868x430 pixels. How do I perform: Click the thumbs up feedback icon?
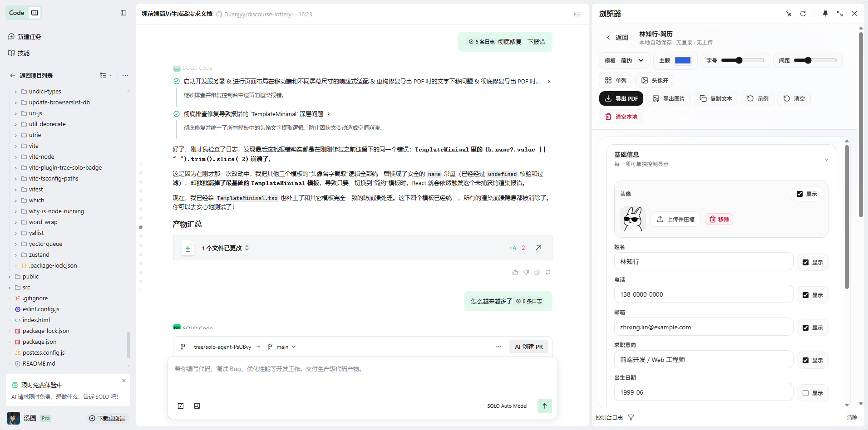pyautogui.click(x=515, y=272)
